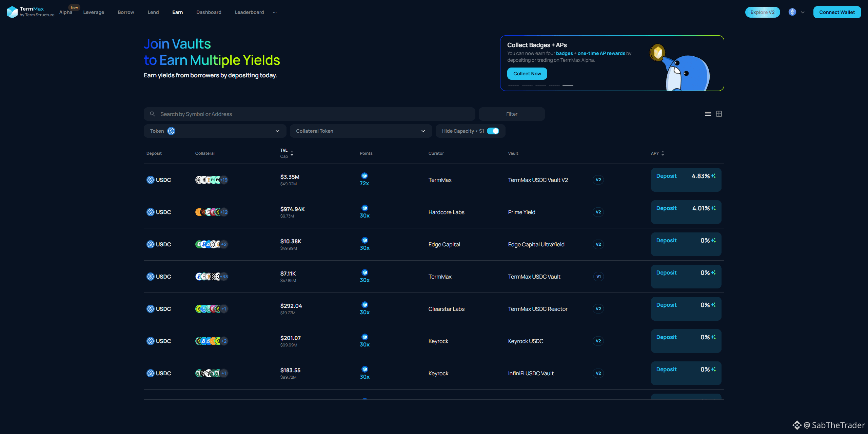868x434 pixels.
Task: Click the search magnifier icon
Action: [153, 114]
